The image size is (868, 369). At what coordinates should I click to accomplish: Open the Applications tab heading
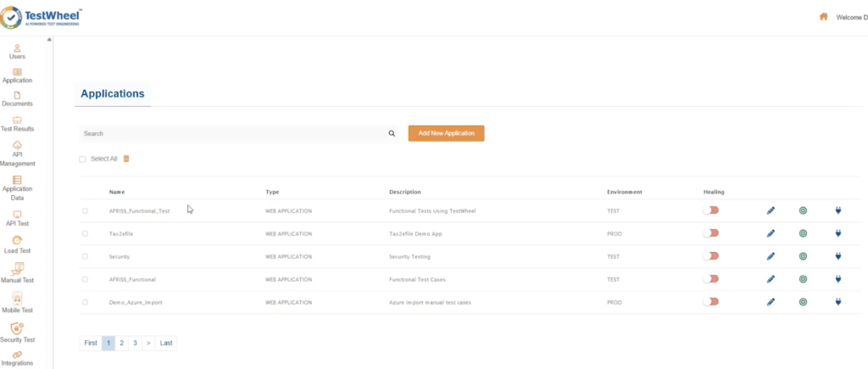113,94
